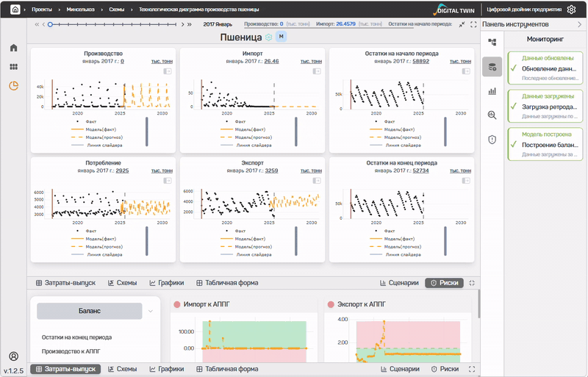This screenshot has width=588, height=377.
Task: Click the timeline slider handle at the top
Action: pyautogui.click(x=50, y=24)
